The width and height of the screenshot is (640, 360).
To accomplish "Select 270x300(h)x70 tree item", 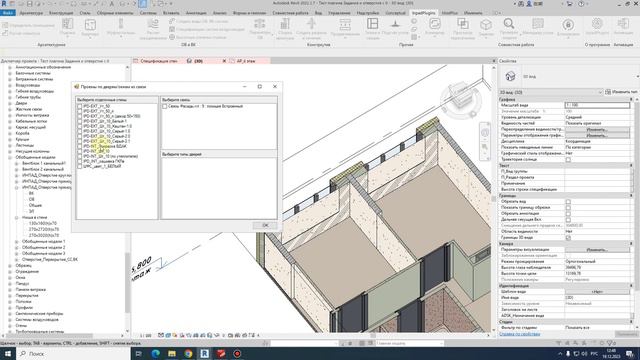I will pyautogui.click(x=44, y=236).
